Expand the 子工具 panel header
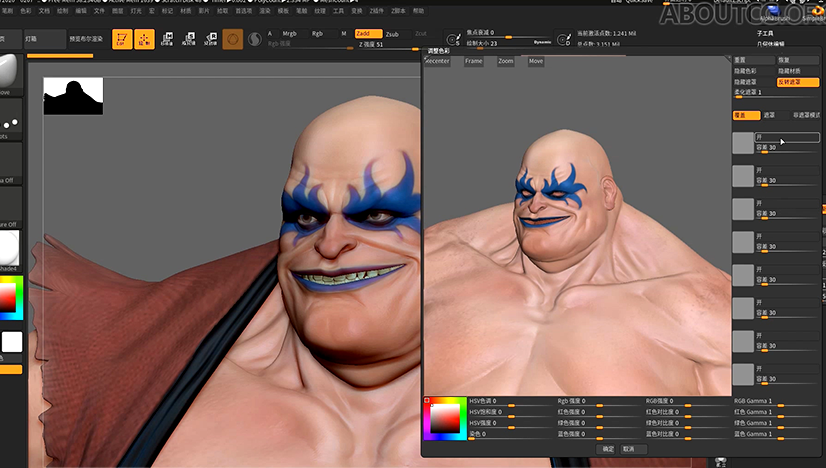The width and height of the screenshot is (826, 468). tap(765, 34)
